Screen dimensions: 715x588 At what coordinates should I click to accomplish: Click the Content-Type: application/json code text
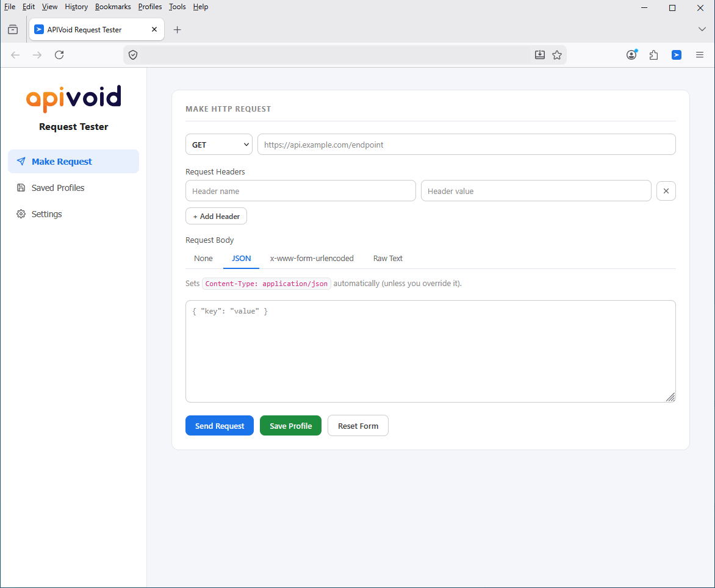point(267,284)
